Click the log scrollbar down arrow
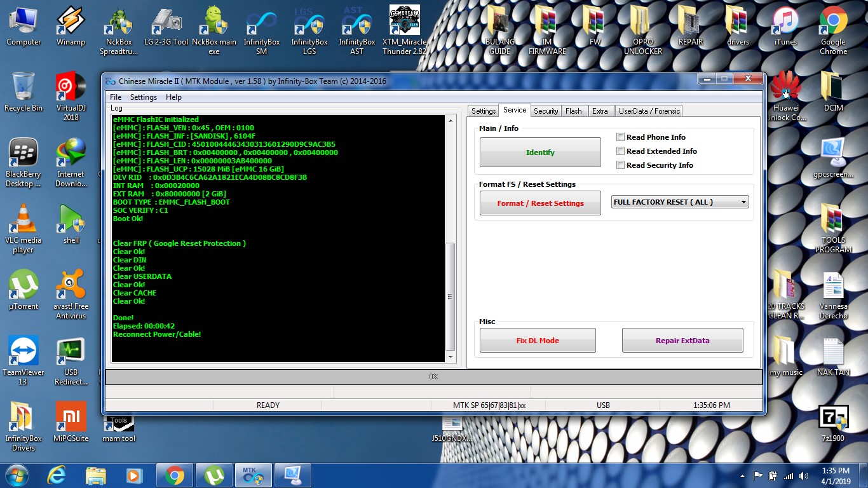 coord(451,357)
